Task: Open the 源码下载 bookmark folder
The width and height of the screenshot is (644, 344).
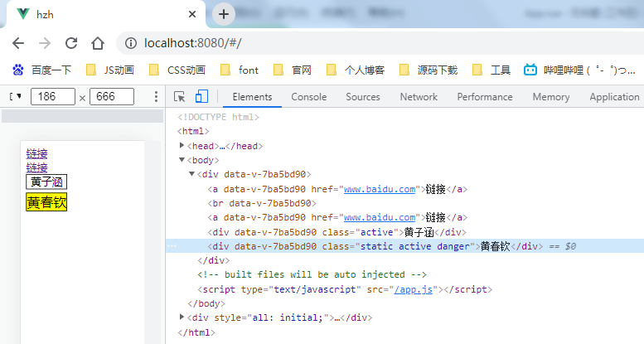Action: (429, 70)
